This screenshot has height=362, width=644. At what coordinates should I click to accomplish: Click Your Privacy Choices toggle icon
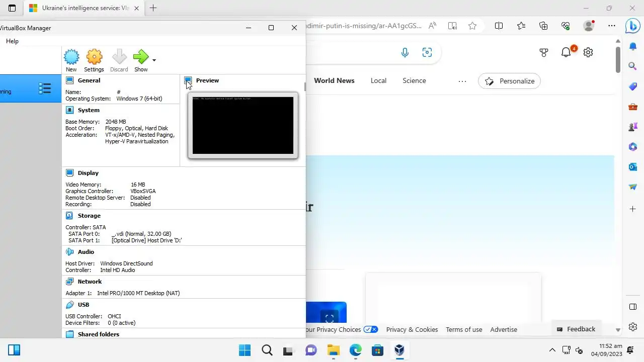tap(371, 329)
